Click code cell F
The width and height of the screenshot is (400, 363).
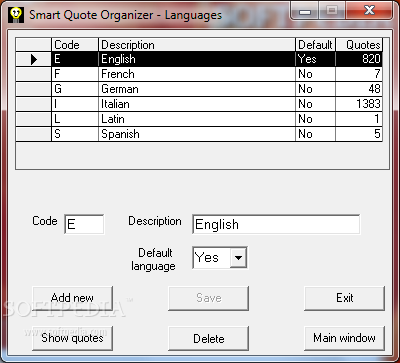75,74
